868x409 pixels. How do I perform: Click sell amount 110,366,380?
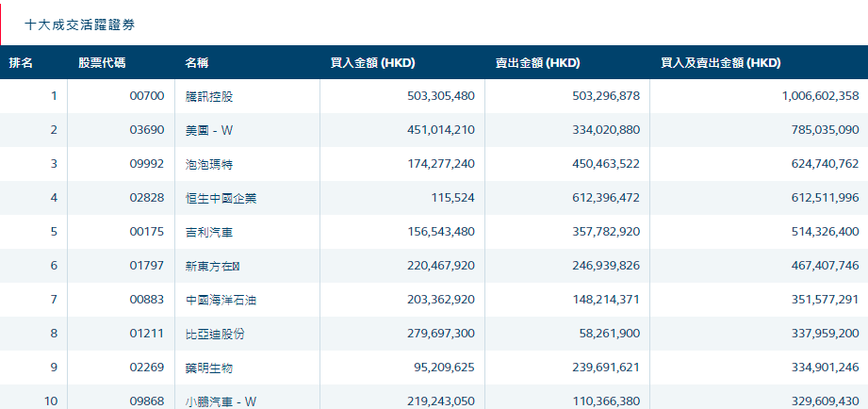[607, 401]
